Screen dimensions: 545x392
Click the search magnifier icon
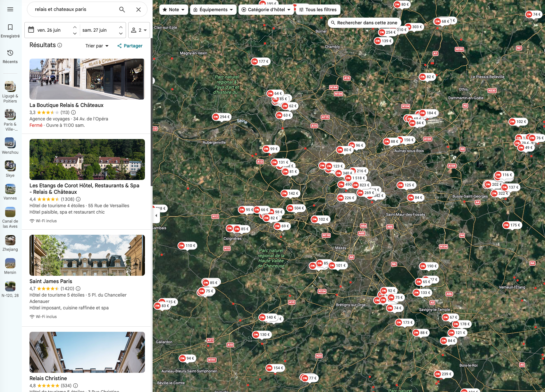point(122,10)
